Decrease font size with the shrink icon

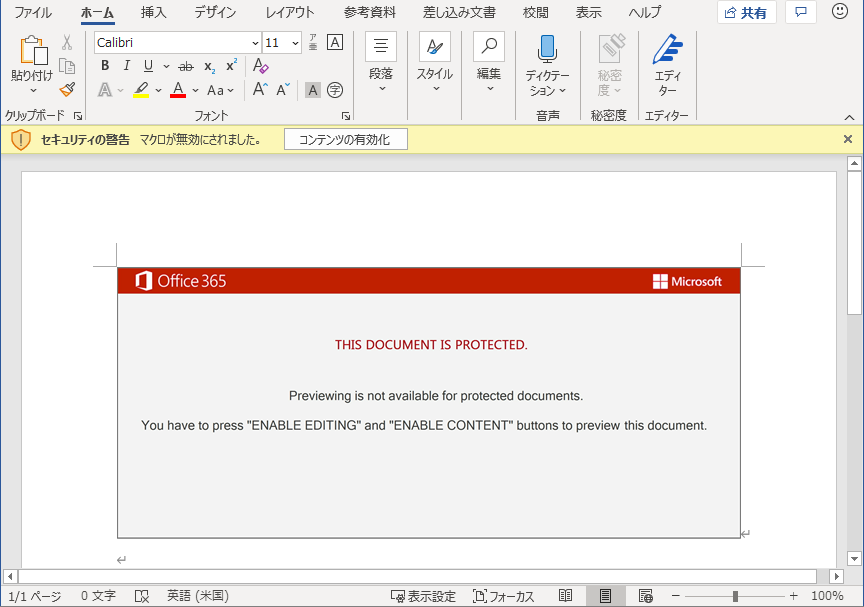(x=283, y=90)
